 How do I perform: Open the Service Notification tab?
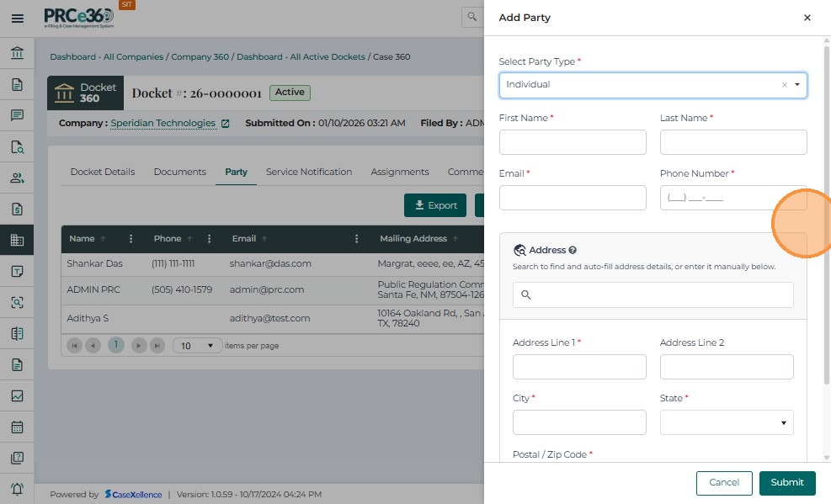pyautogui.click(x=308, y=172)
